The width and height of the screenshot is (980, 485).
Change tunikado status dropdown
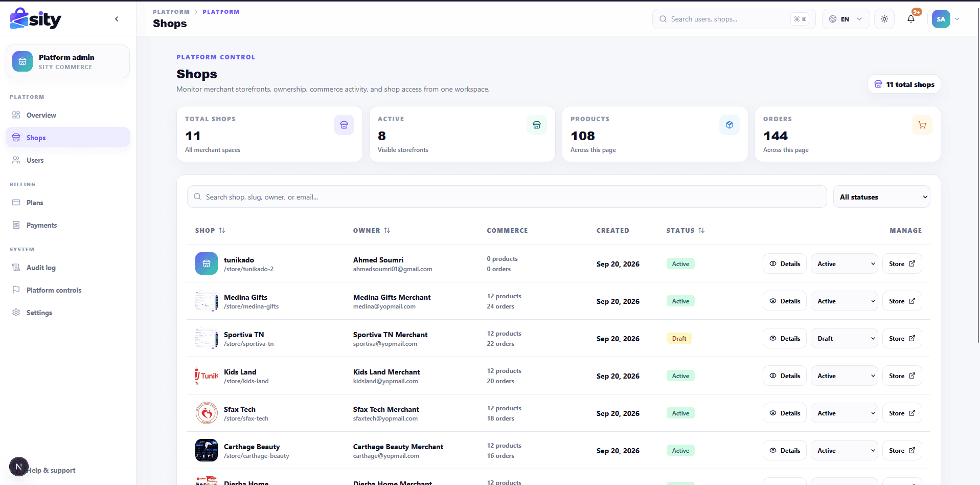pyautogui.click(x=845, y=263)
